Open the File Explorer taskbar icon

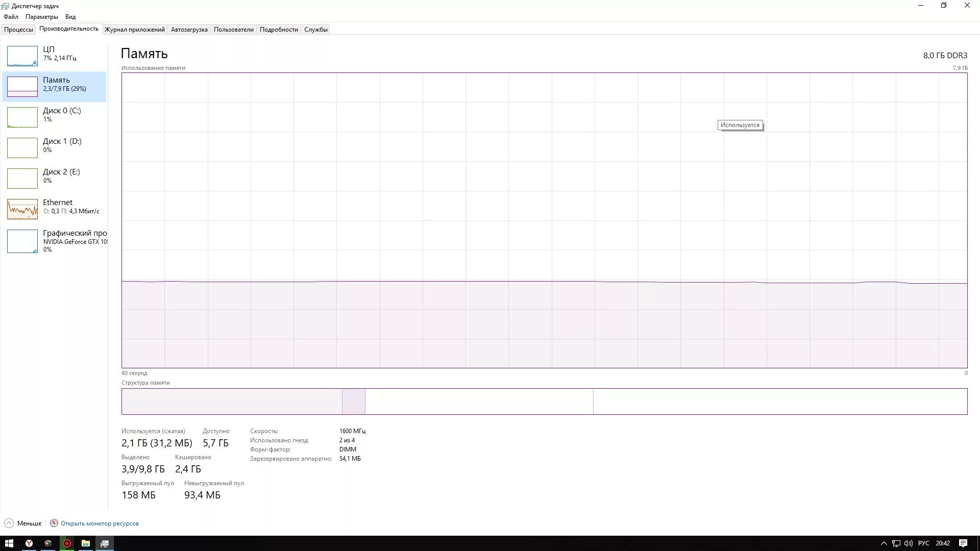pyautogui.click(x=85, y=543)
